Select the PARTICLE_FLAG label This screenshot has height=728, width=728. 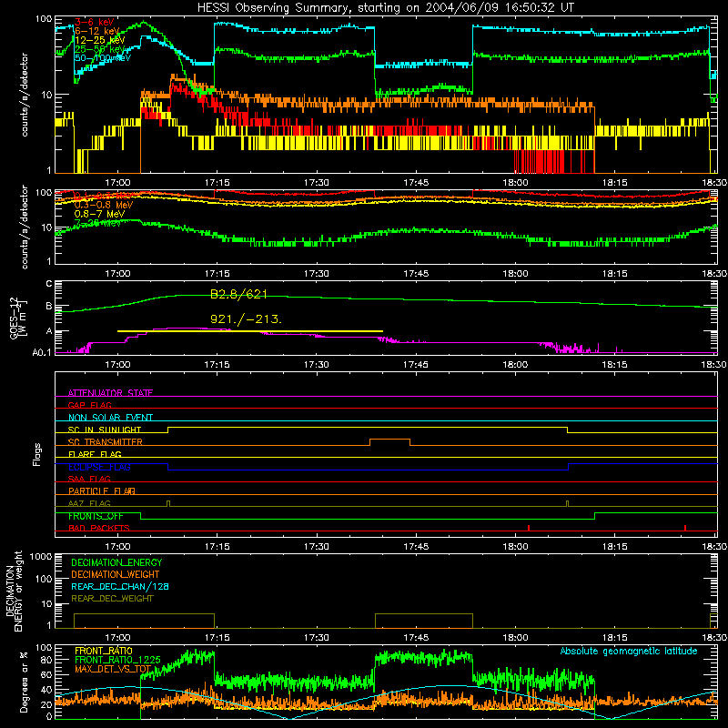click(102, 491)
